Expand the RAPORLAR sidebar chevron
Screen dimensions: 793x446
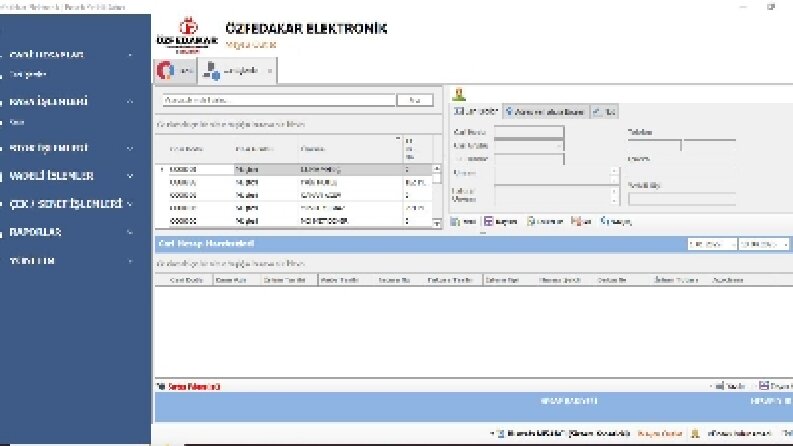coord(130,232)
